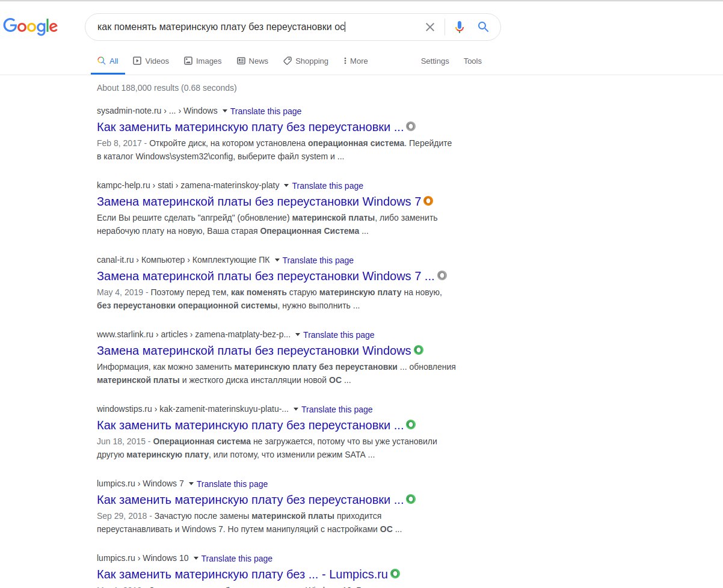Click canal-it.ru breadcrumb URL text

coord(183,260)
